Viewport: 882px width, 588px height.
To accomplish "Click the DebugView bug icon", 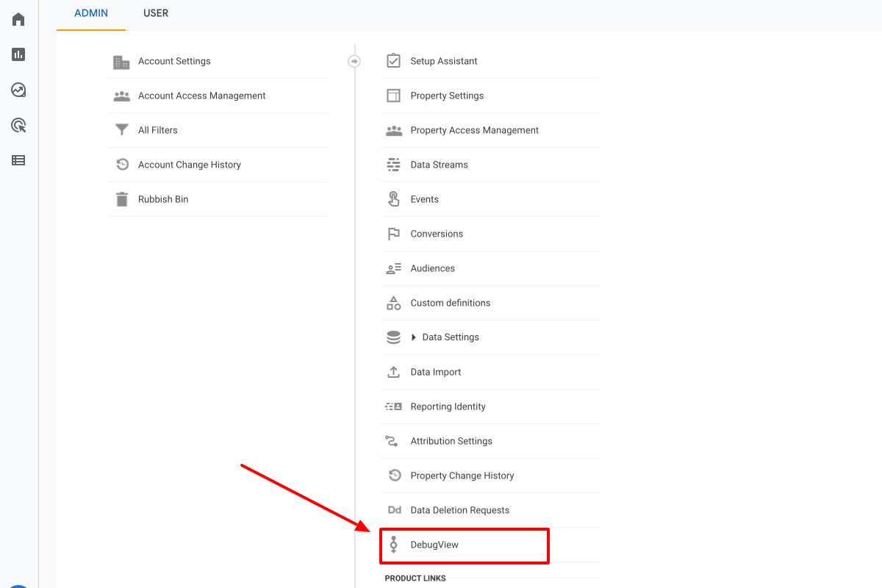I will point(395,545).
